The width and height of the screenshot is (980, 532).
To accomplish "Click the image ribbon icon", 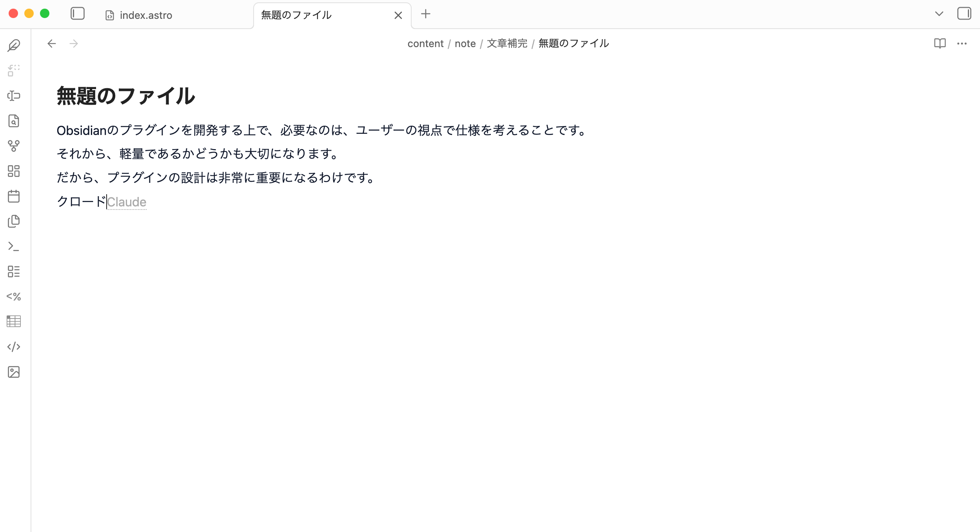I will click(14, 372).
